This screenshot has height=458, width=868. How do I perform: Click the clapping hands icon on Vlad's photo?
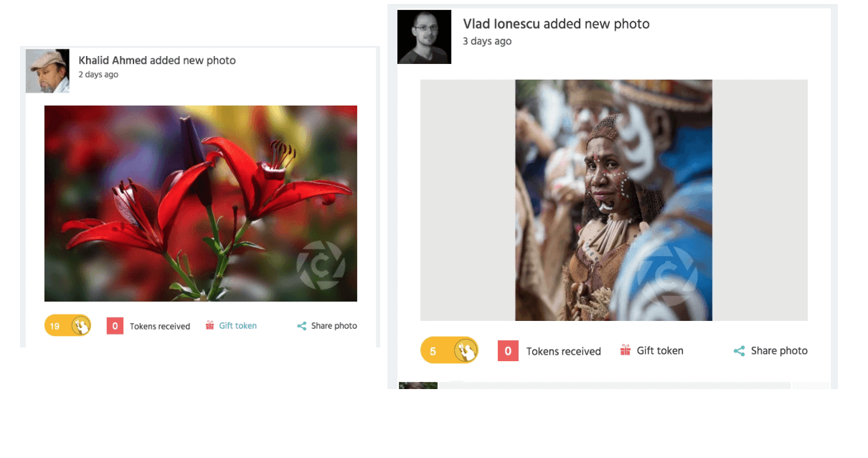coord(466,350)
